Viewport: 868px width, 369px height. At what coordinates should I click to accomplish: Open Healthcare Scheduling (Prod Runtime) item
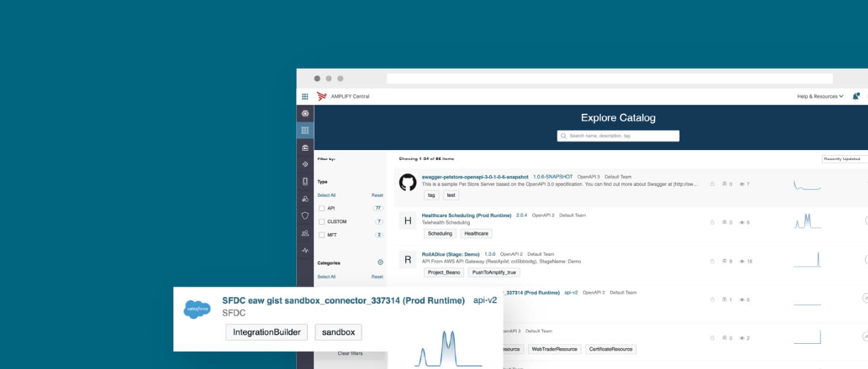click(x=467, y=215)
